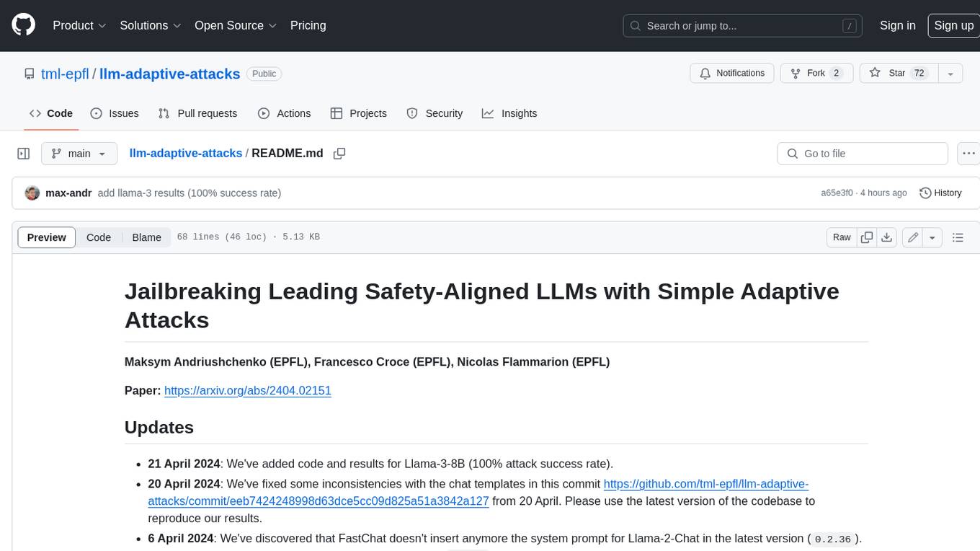Expand the Solutions menu
Viewport: 980px width, 551px height.
[x=151, y=25]
